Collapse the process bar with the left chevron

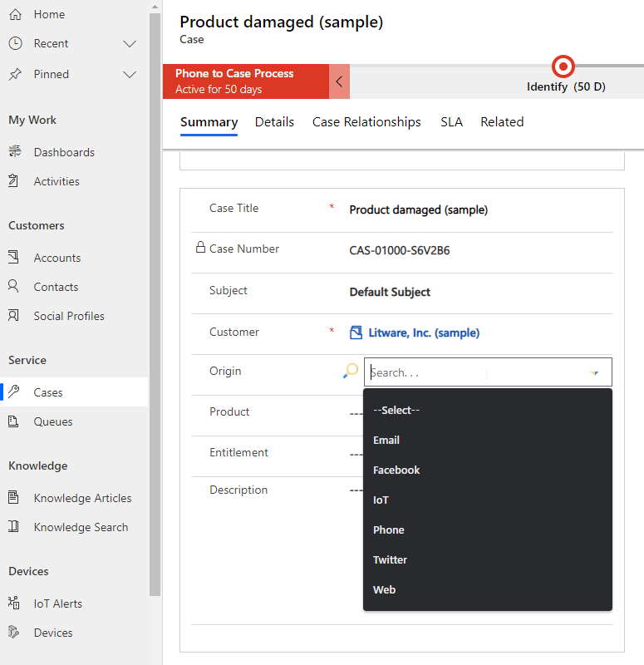339,81
